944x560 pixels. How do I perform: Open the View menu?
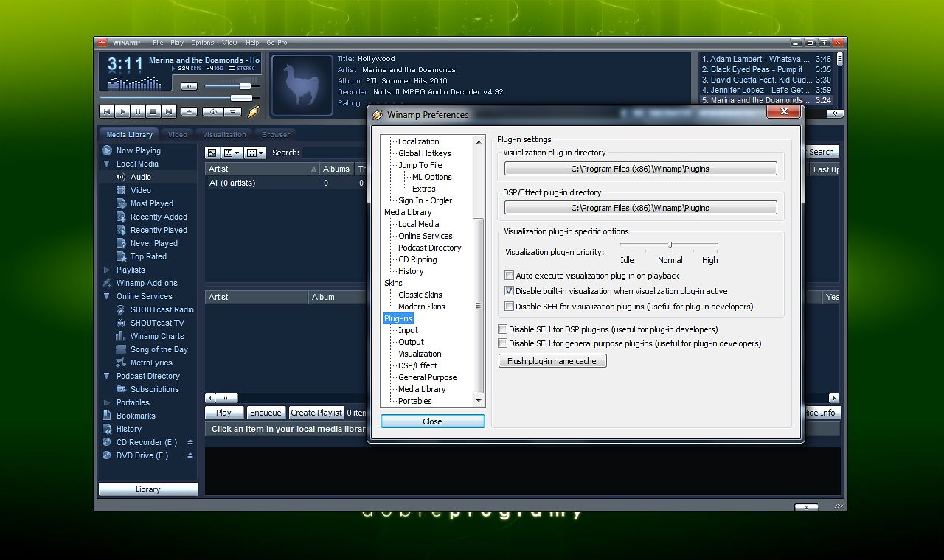[229, 43]
